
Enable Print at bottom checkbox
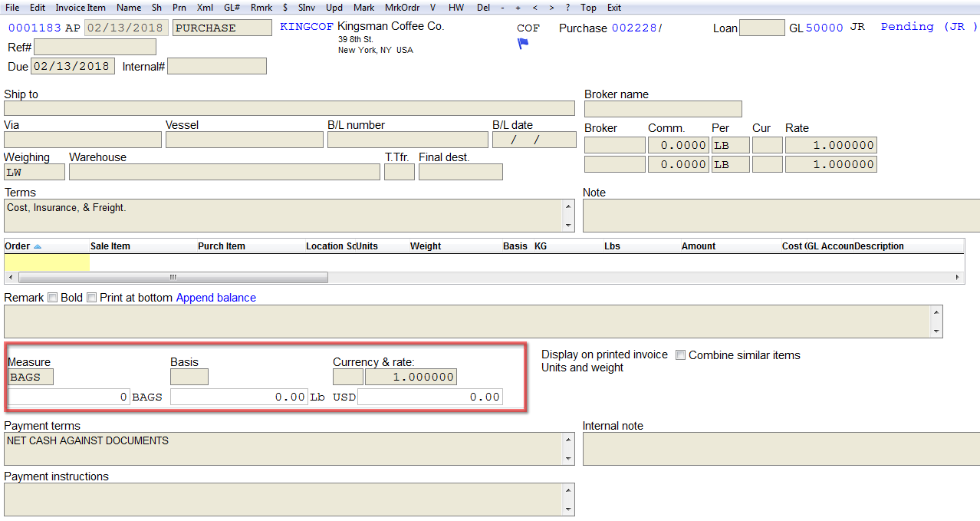coord(92,298)
